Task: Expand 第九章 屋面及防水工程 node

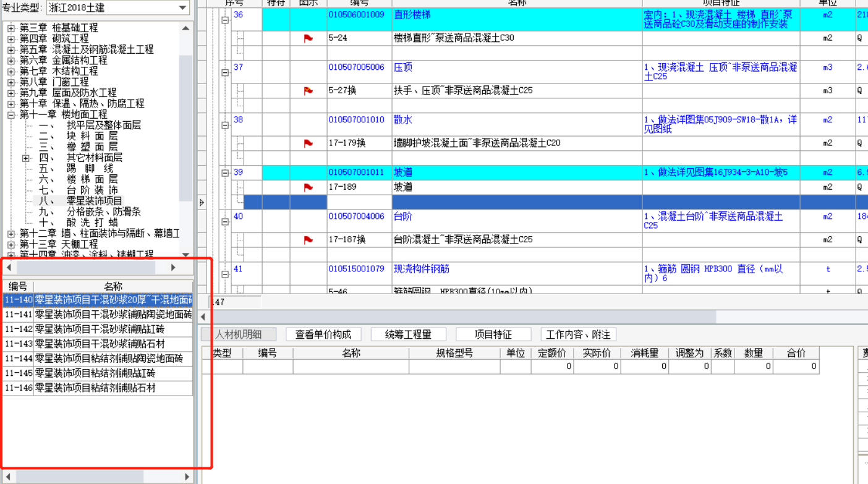Action: point(11,93)
